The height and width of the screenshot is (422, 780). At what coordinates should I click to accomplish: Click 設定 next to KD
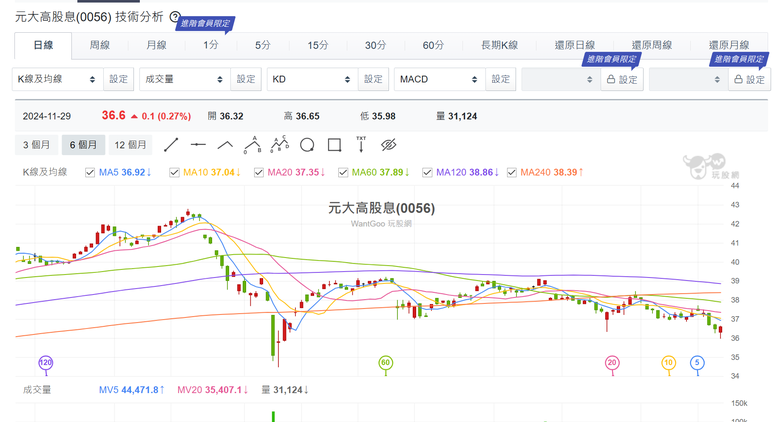[x=374, y=79]
